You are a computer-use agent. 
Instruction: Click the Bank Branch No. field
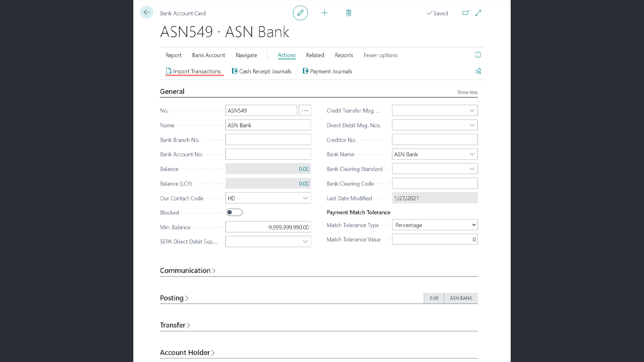click(x=268, y=140)
